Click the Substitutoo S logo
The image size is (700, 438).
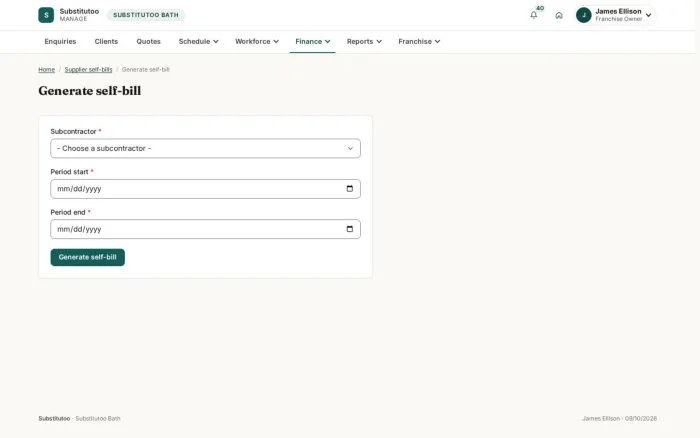click(46, 15)
